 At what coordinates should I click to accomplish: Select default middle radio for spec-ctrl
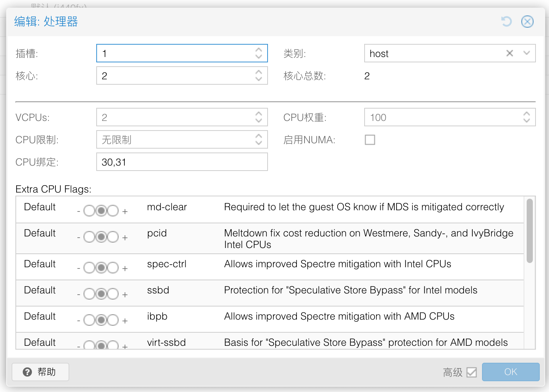(101, 268)
